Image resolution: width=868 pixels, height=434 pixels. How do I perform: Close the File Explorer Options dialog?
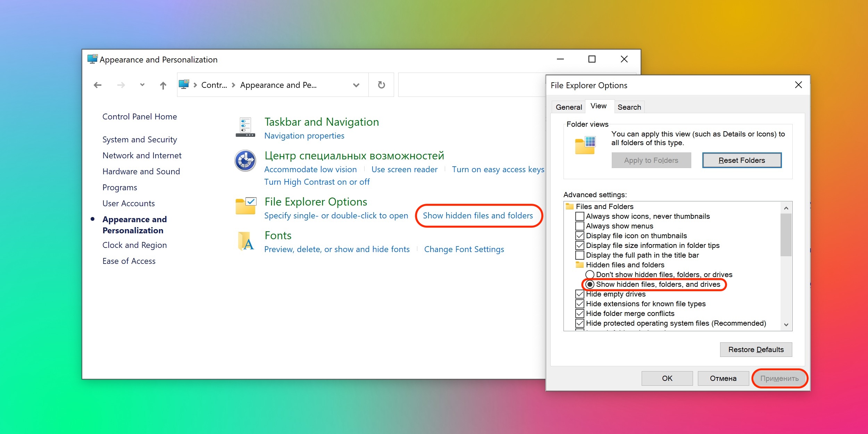pyautogui.click(x=799, y=85)
